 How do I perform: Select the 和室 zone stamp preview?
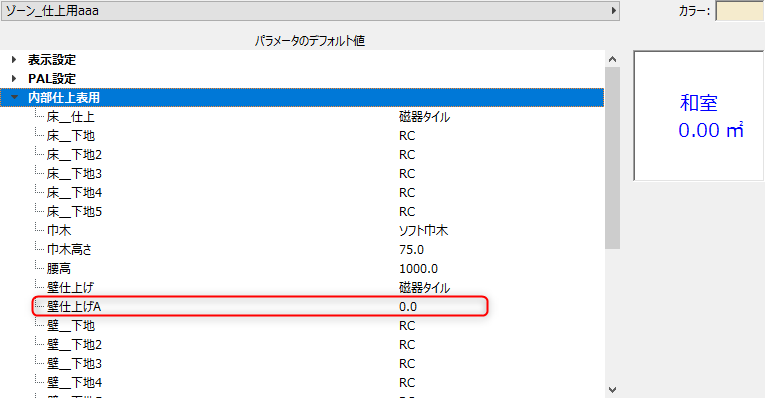point(699,116)
